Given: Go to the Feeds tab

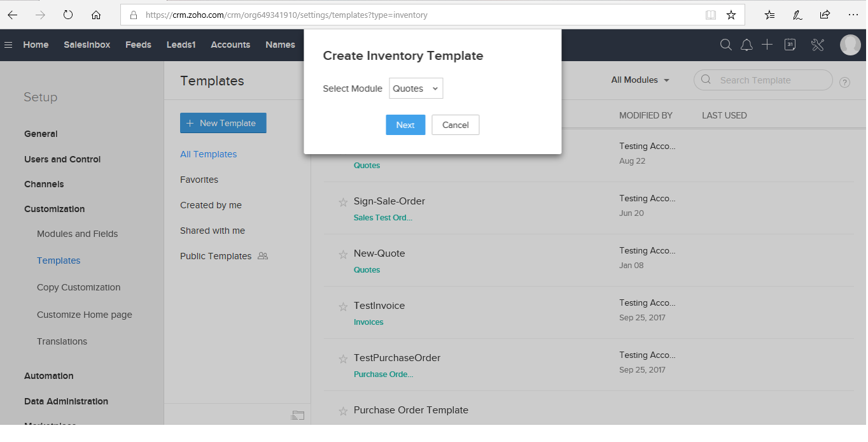Looking at the screenshot, I should [138, 45].
